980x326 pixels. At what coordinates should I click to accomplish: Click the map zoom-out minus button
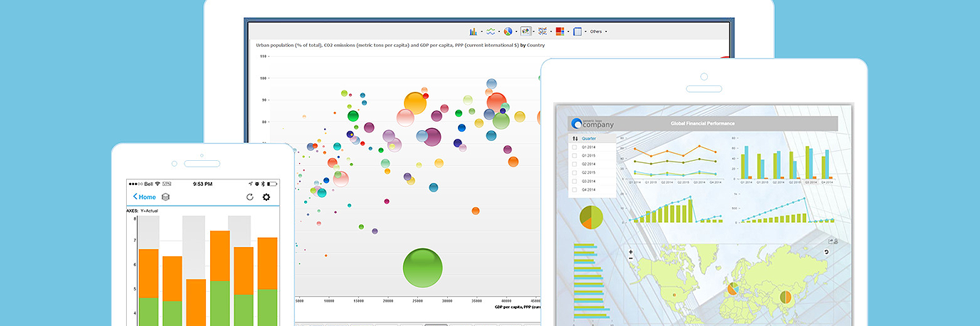coord(630,258)
